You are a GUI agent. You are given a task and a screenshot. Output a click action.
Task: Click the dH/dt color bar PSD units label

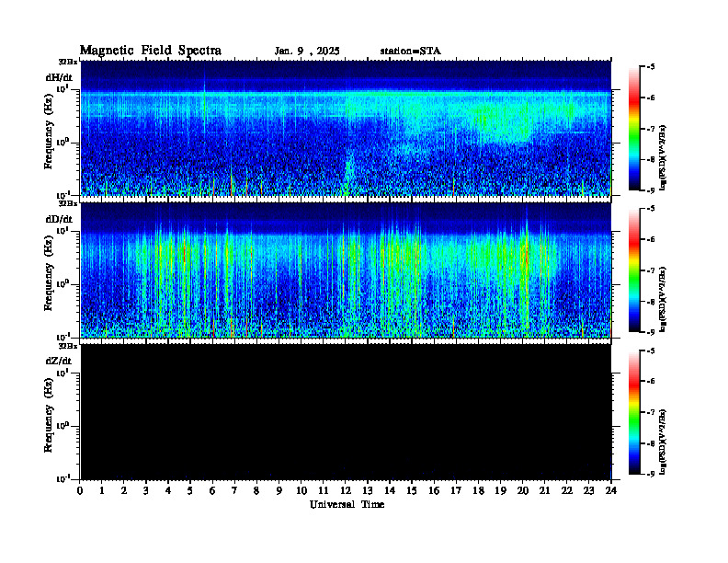point(664,157)
